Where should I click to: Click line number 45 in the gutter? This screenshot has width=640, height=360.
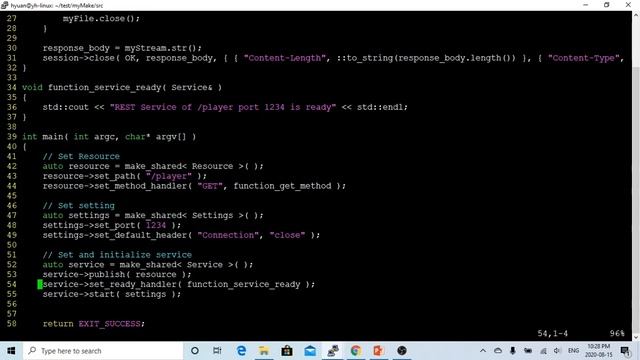[11, 196]
